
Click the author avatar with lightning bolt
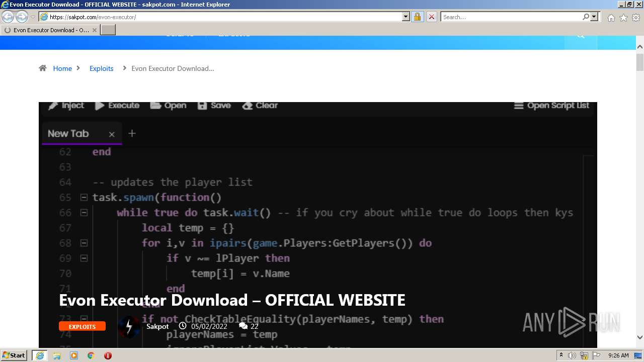tap(129, 327)
